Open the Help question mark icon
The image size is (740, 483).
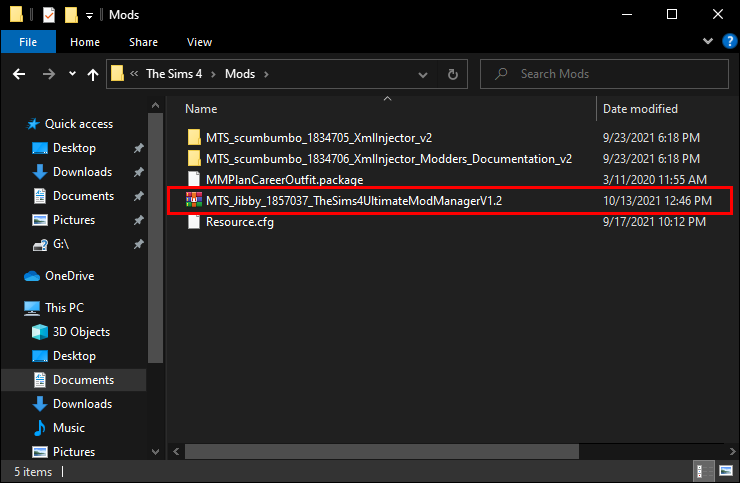(730, 41)
